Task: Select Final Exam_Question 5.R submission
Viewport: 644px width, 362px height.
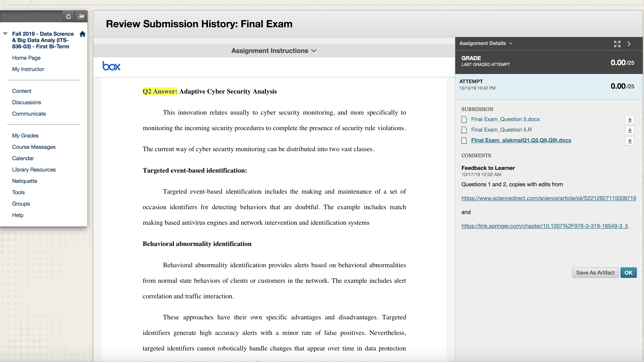Action: [501, 130]
